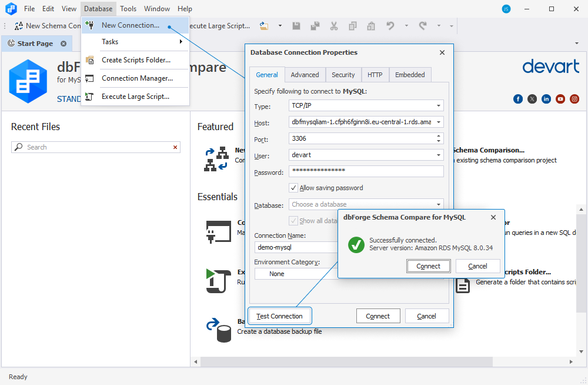Open Devart LinkedIn icon

[546, 99]
